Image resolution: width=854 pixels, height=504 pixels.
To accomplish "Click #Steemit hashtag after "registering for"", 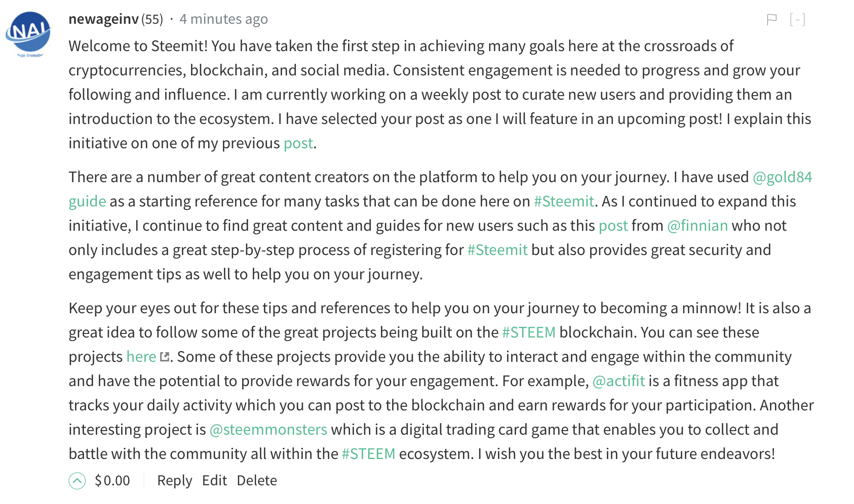I will tap(497, 250).
